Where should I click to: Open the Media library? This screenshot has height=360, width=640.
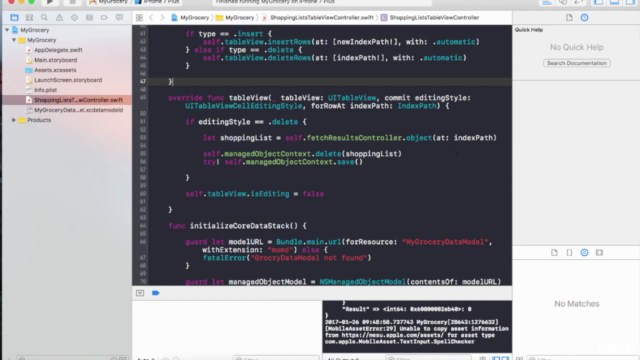pos(599,253)
